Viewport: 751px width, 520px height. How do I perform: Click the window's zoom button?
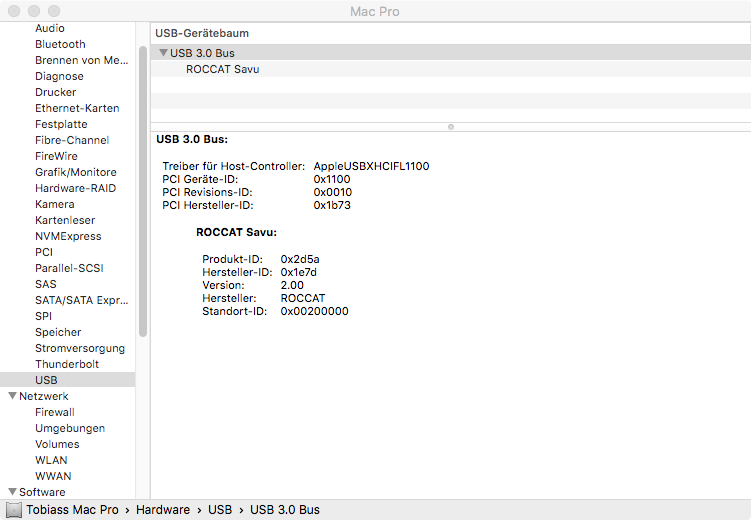(54, 11)
